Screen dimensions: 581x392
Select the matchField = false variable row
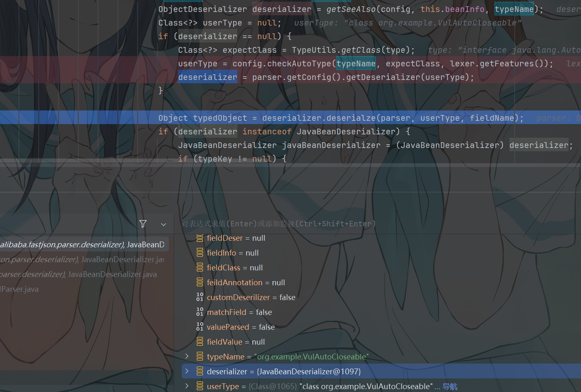[x=381, y=312]
